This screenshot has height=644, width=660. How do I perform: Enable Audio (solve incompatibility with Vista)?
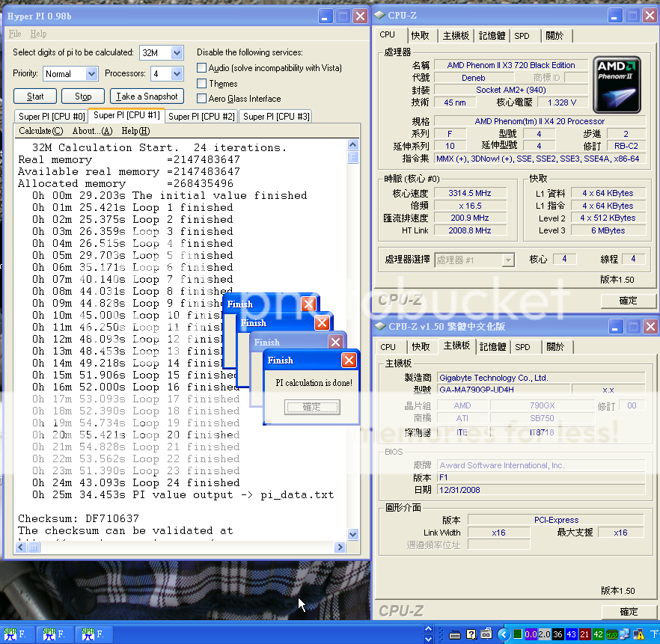pyautogui.click(x=201, y=67)
